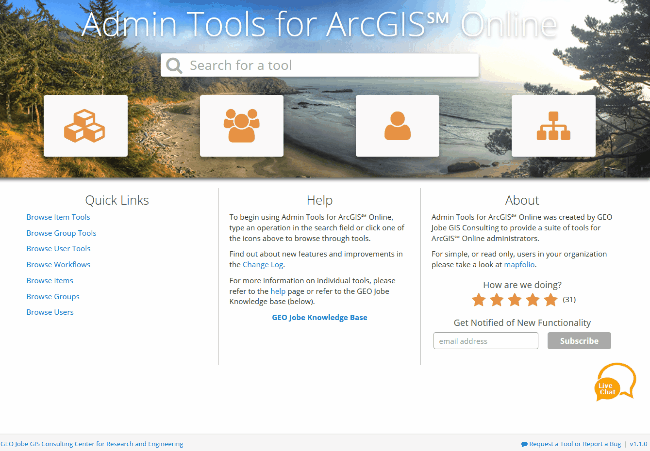Click the email address input field

[487, 341]
